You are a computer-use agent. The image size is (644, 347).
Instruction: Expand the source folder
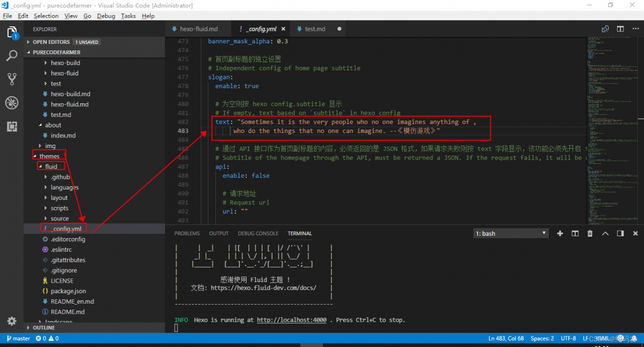pos(59,219)
